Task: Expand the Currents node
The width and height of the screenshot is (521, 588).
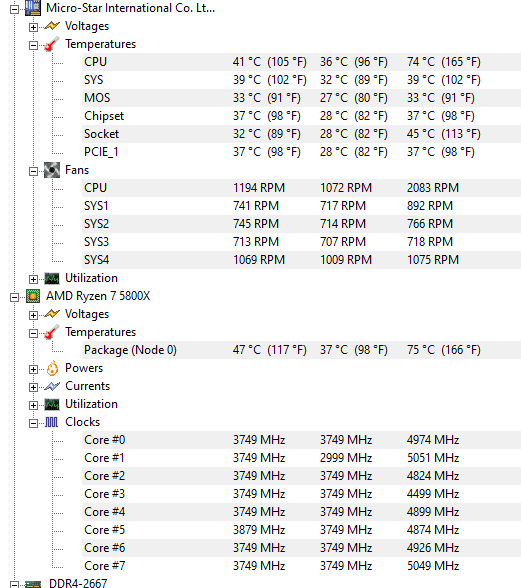Action: [x=33, y=387]
